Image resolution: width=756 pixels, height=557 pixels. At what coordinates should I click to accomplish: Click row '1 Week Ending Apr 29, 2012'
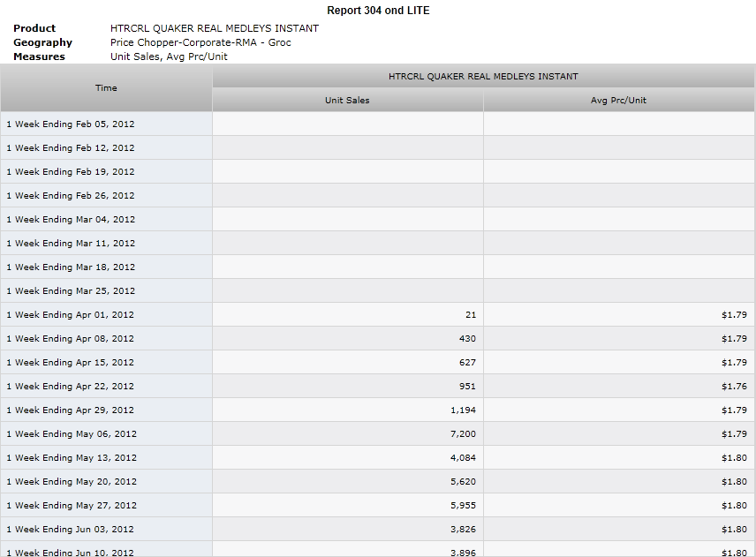point(377,410)
